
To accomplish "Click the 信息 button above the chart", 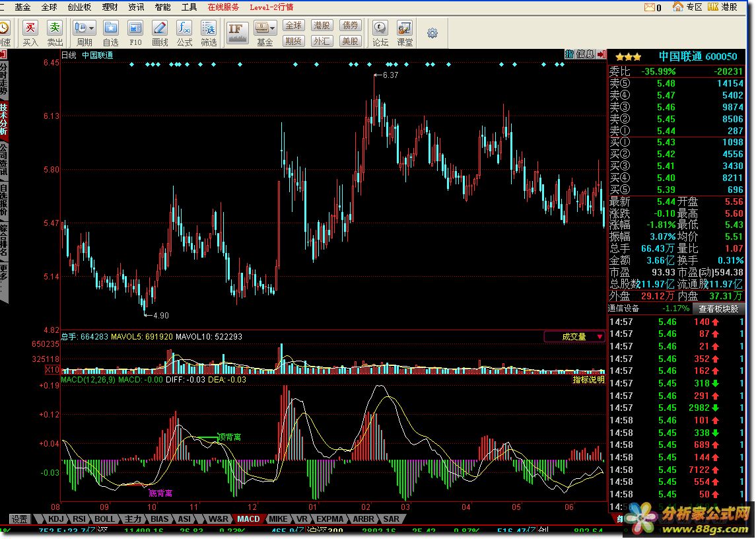I will point(585,54).
